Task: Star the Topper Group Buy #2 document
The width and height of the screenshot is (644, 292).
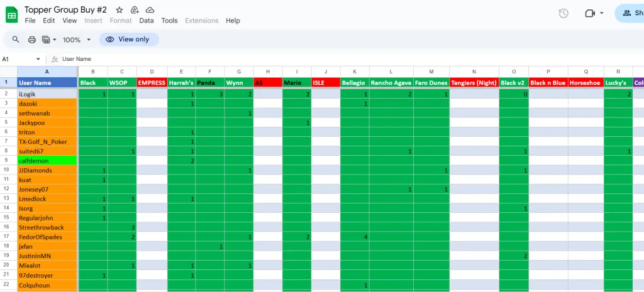Action: pyautogui.click(x=119, y=10)
